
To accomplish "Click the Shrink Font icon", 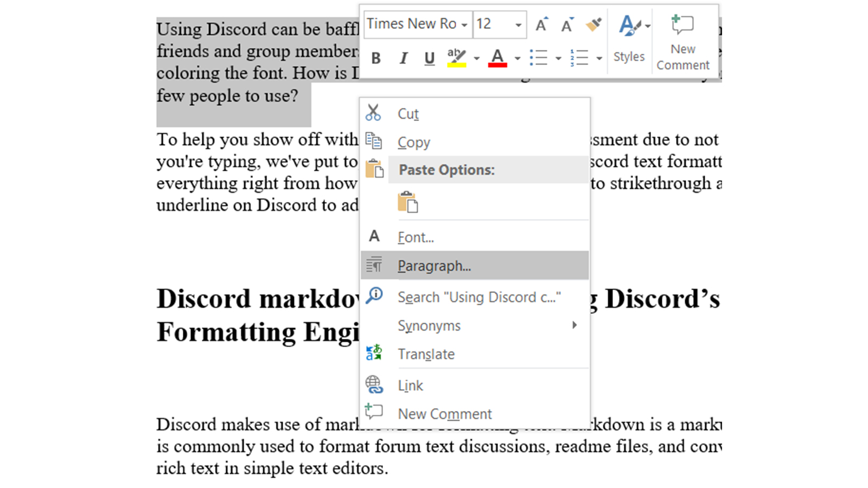I will (x=566, y=24).
